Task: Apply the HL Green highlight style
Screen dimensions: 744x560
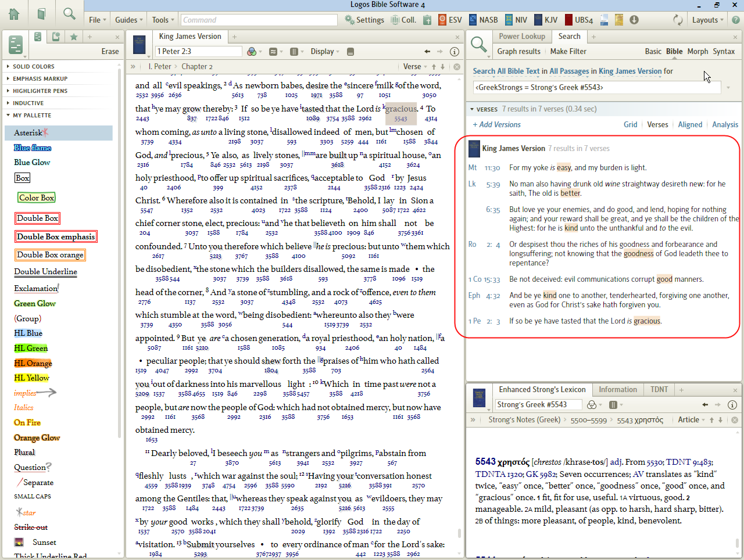Action: (x=31, y=349)
